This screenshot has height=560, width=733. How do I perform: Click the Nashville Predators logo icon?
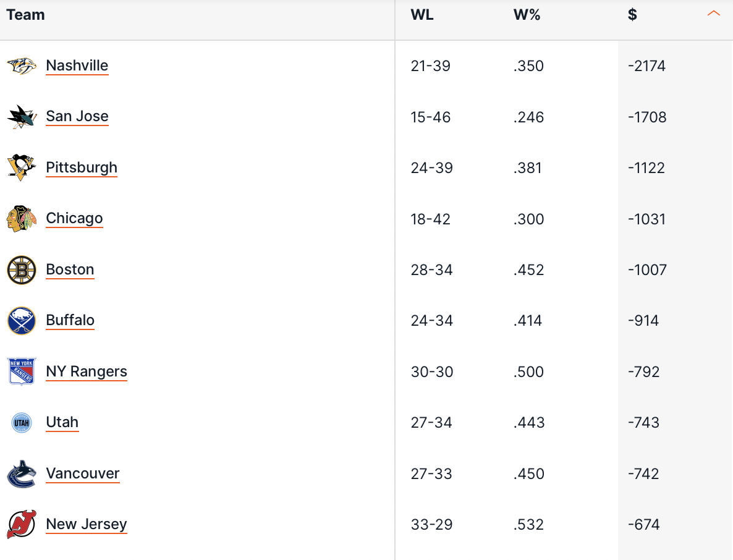[x=22, y=66]
